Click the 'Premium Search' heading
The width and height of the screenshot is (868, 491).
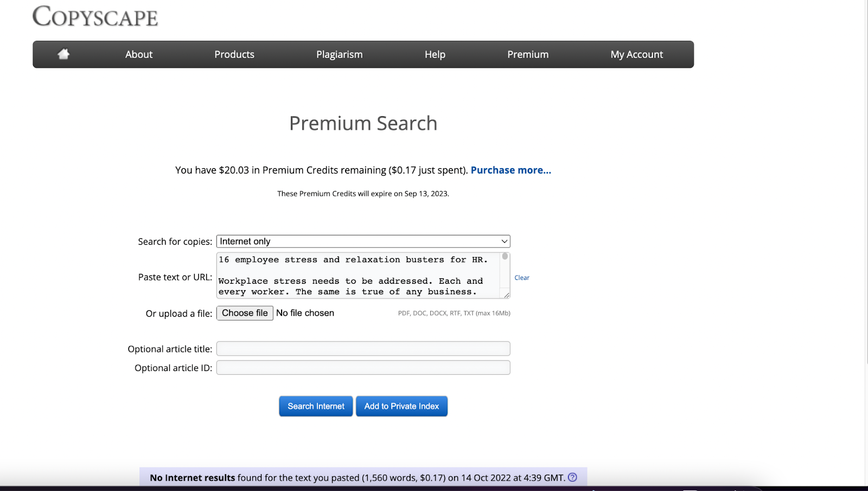click(363, 123)
